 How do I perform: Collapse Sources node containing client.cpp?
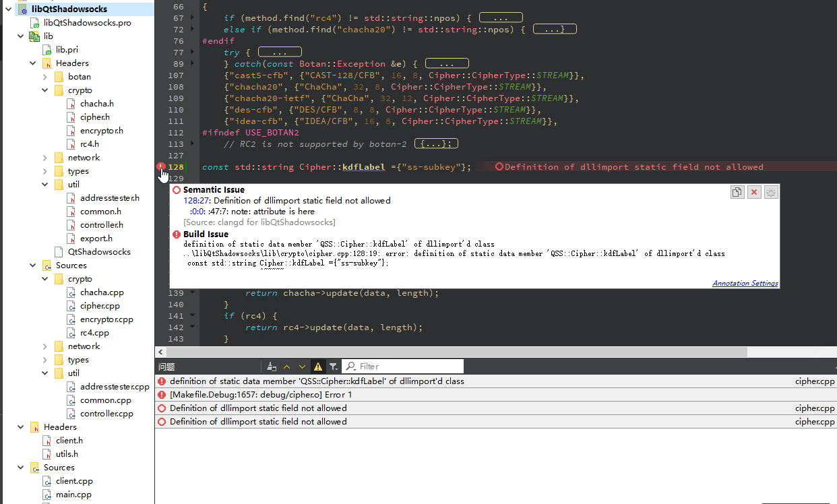(x=20, y=468)
